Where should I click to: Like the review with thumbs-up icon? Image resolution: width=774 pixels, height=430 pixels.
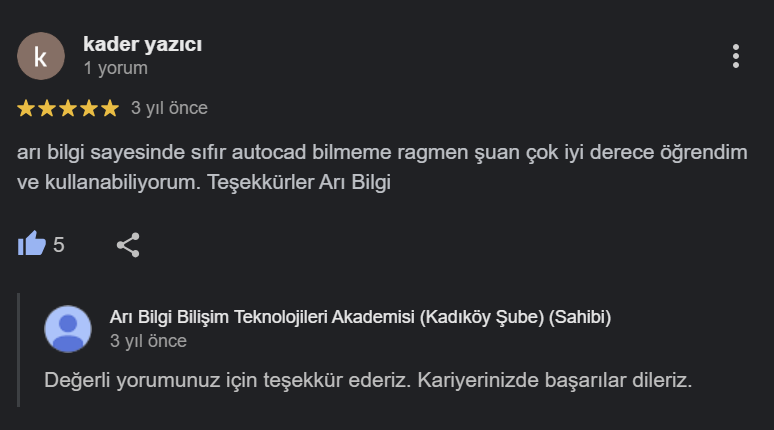[32, 244]
